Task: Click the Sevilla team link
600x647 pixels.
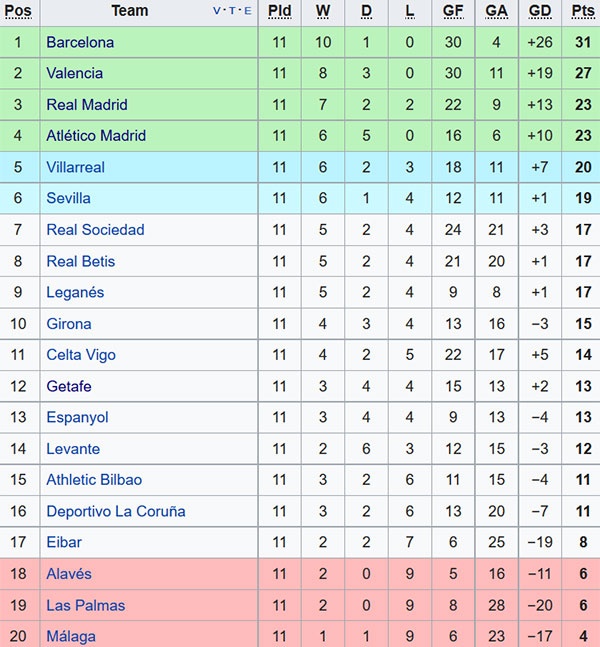Action: (x=68, y=198)
